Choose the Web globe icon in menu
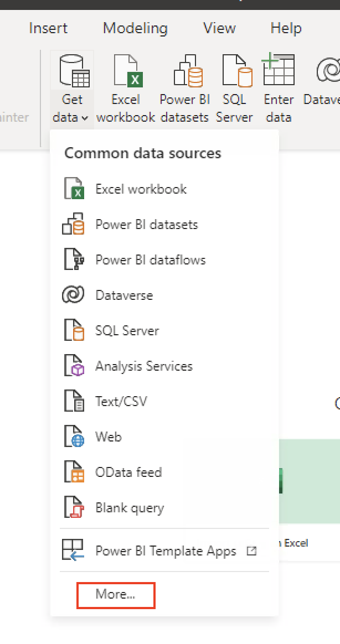The width and height of the screenshot is (340, 644). click(73, 437)
